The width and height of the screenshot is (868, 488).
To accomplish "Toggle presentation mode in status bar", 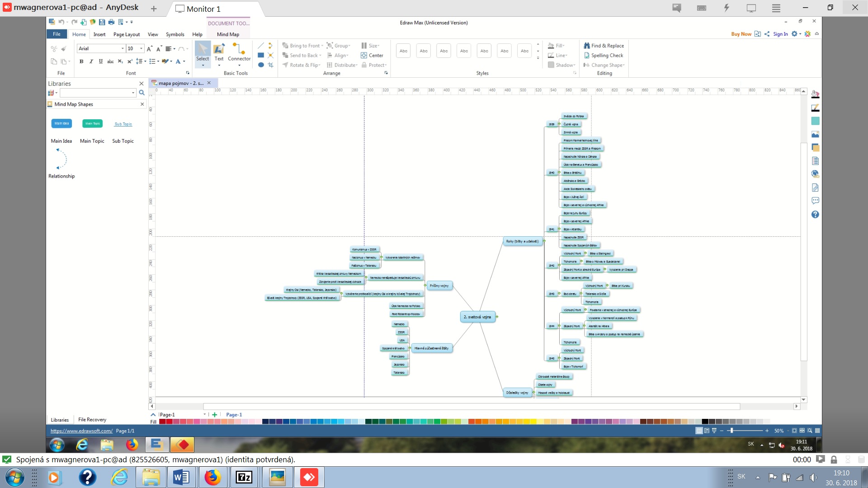I will click(x=714, y=431).
